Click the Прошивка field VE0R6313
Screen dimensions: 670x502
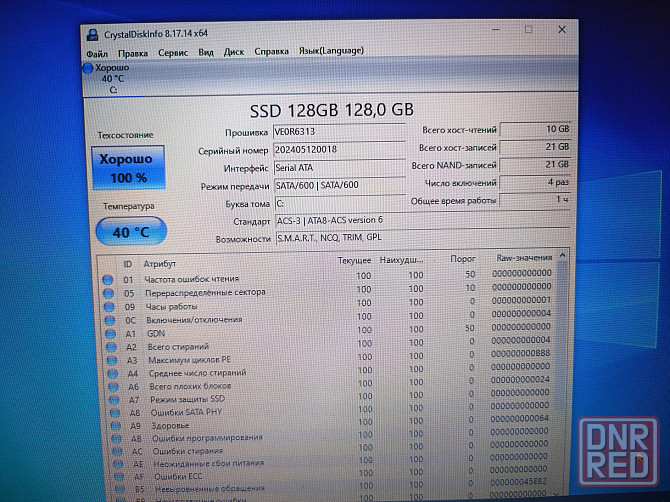click(x=339, y=132)
